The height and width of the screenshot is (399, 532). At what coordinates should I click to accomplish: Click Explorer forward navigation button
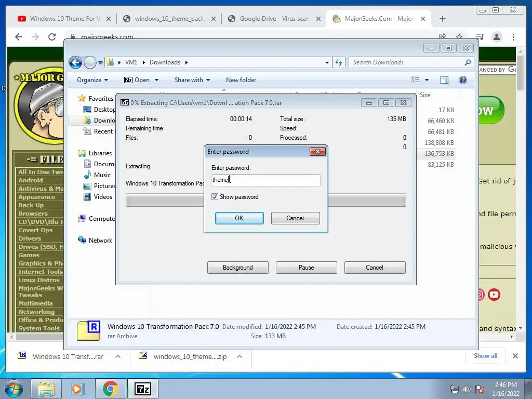(90, 62)
